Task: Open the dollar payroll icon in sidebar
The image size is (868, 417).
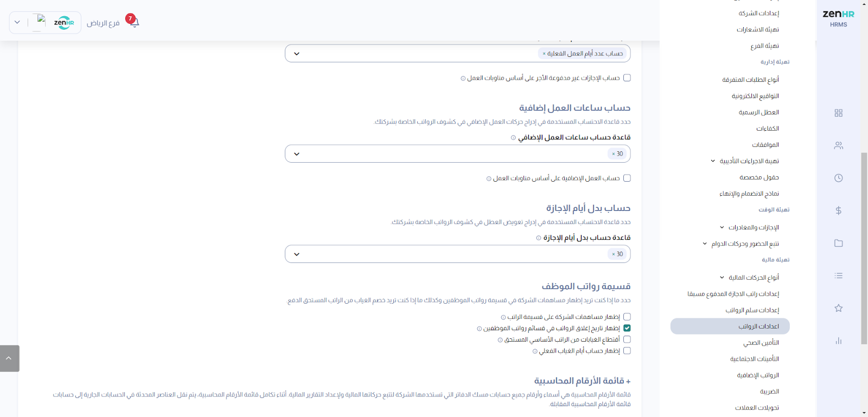Action: (x=838, y=210)
